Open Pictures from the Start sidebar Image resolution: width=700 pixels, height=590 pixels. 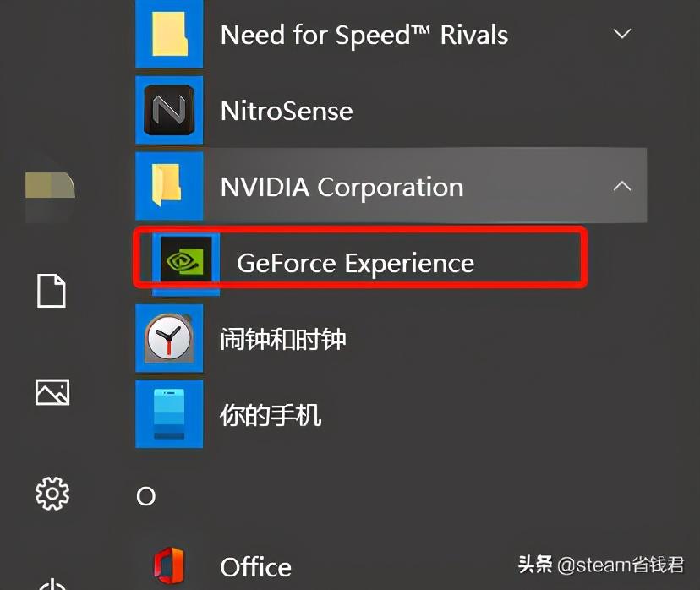[x=52, y=391]
